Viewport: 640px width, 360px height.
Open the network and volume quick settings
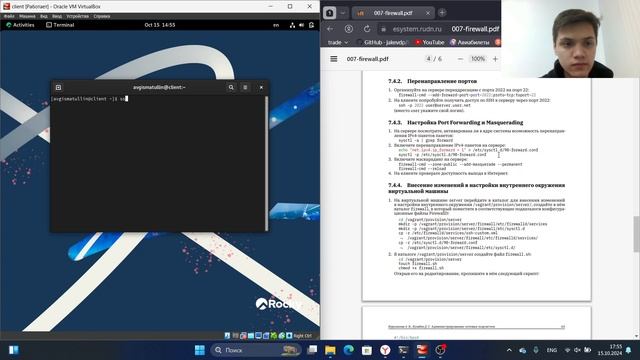tap(578, 350)
